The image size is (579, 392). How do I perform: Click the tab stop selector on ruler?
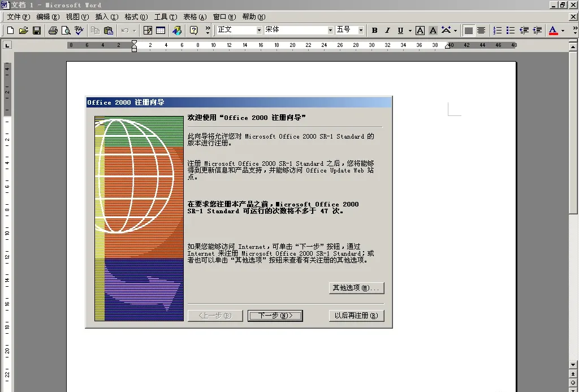tap(7, 45)
